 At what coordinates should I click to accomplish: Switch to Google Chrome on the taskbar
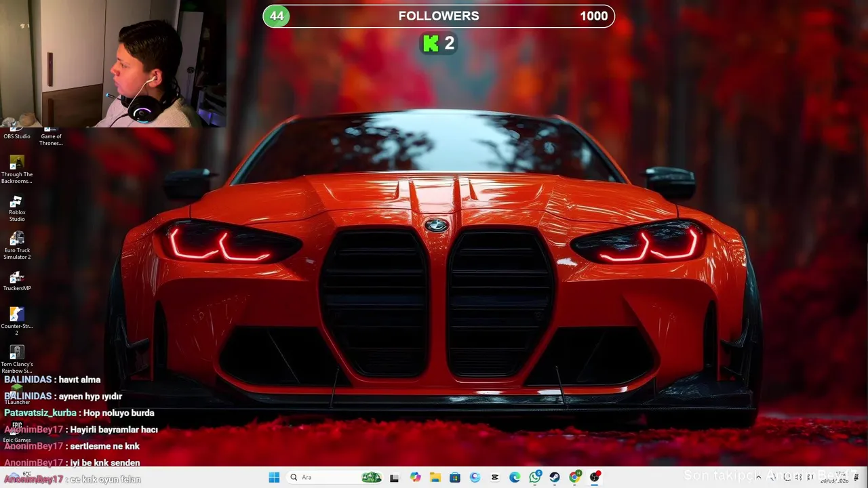tap(575, 477)
